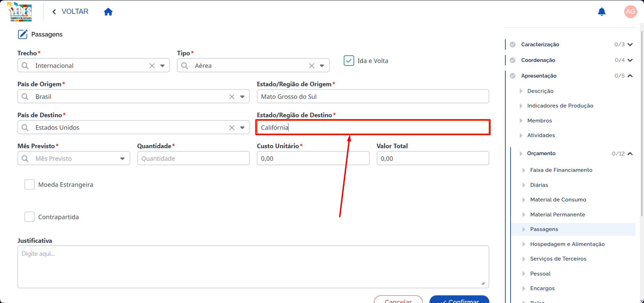Open the LEDES logo home link
Screen dimensions: 644x303
point(20,11)
